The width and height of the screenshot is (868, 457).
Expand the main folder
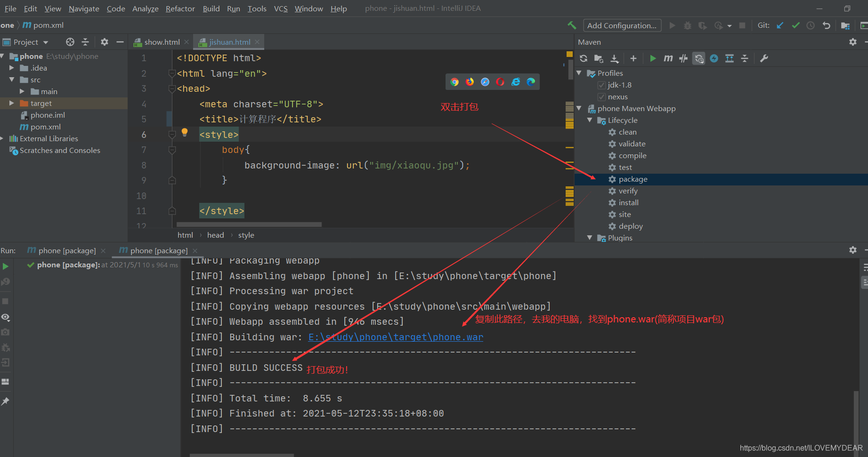tap(22, 91)
